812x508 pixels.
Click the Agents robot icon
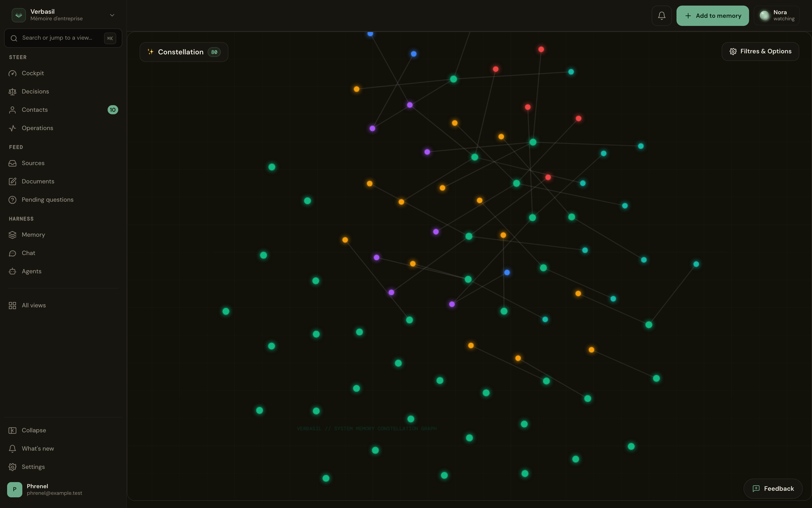tap(12, 272)
